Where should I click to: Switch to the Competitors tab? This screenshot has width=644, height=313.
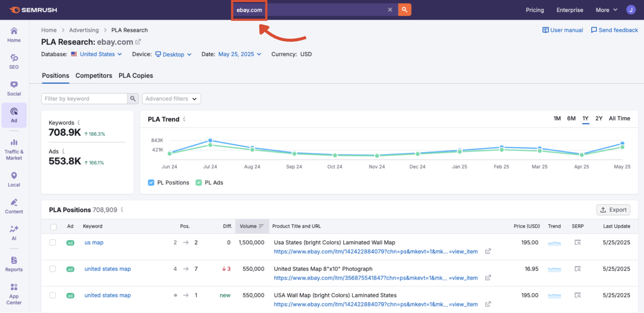94,75
